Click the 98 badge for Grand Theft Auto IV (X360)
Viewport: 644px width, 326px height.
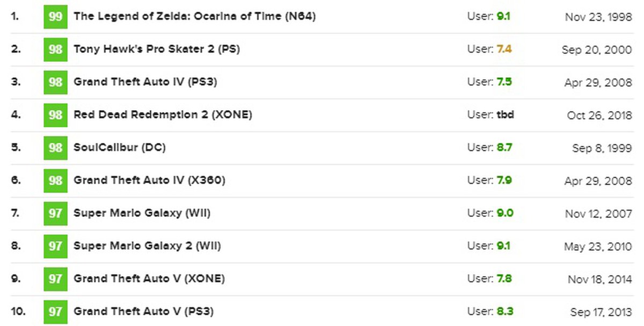click(x=55, y=180)
